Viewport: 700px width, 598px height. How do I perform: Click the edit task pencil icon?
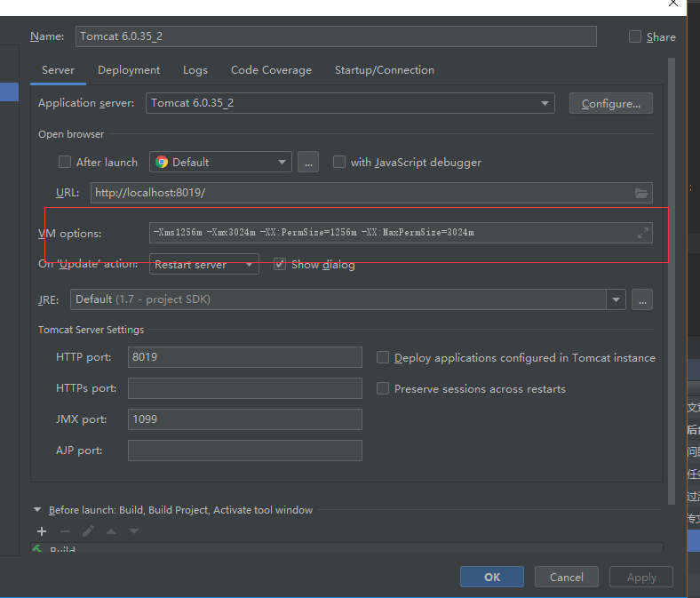point(88,531)
